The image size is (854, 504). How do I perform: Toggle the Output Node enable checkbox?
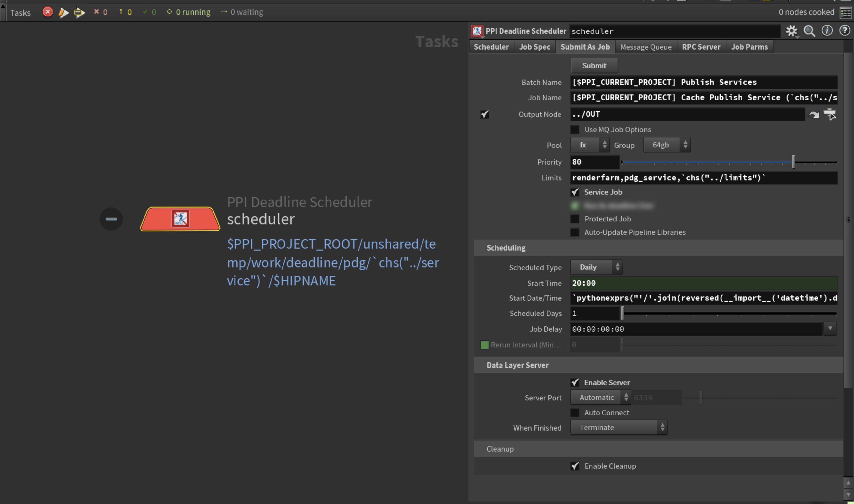tap(485, 115)
